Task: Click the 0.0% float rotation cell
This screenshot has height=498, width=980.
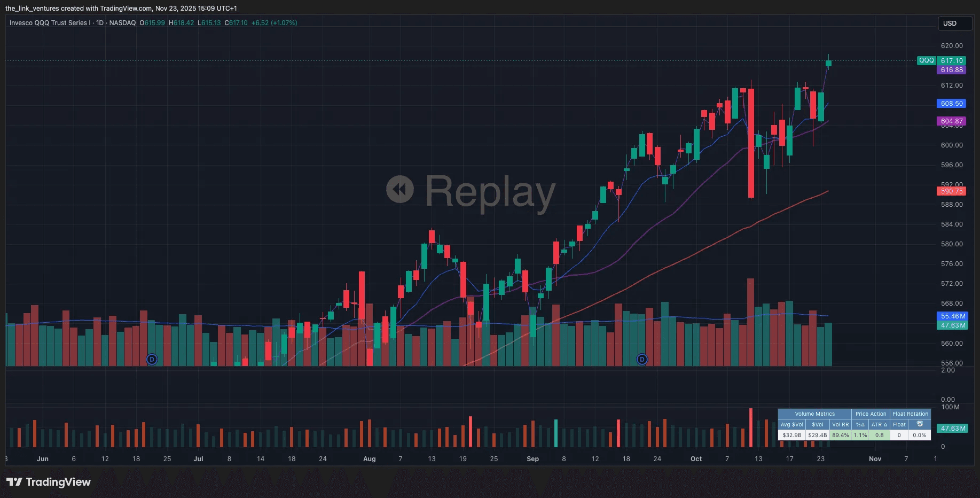Action: pyautogui.click(x=919, y=435)
